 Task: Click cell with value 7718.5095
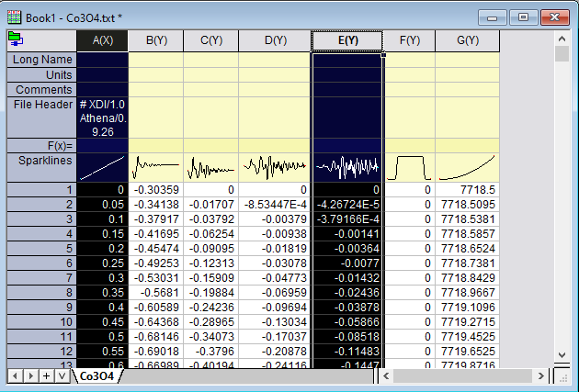(468, 205)
